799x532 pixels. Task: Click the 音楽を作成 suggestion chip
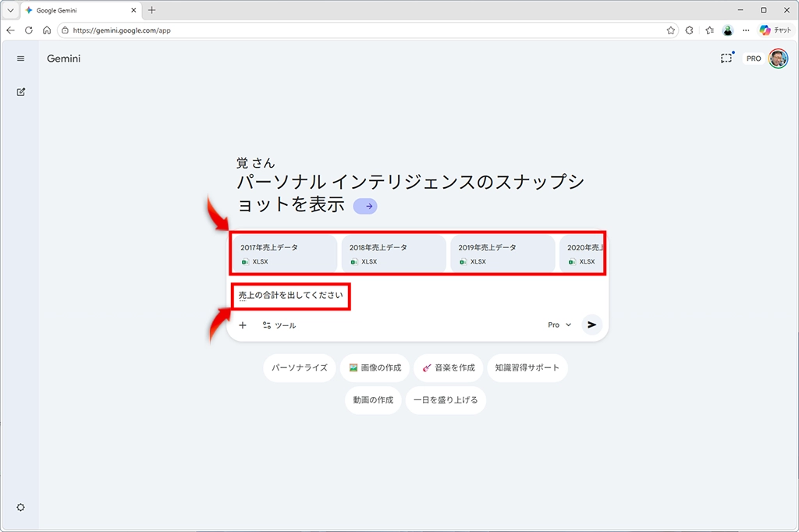[449, 367]
